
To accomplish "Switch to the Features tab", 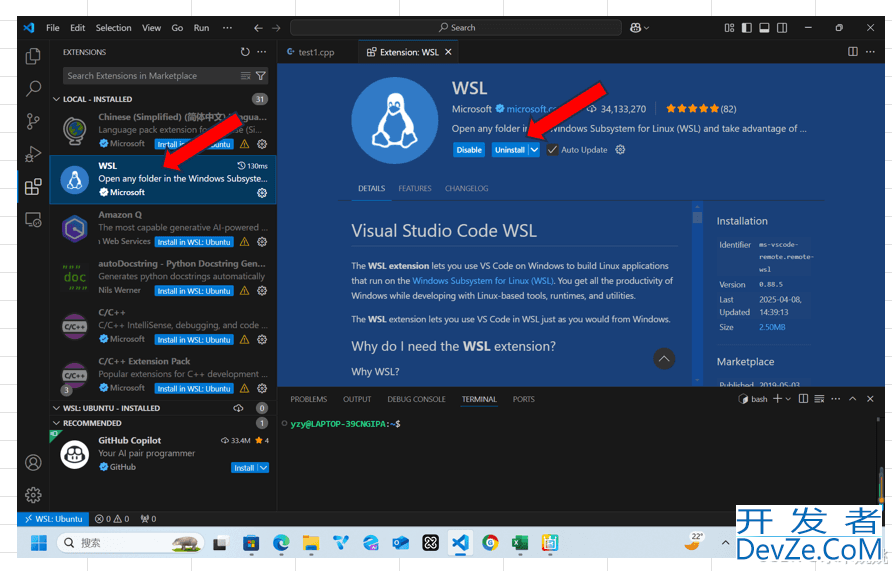I will (415, 188).
